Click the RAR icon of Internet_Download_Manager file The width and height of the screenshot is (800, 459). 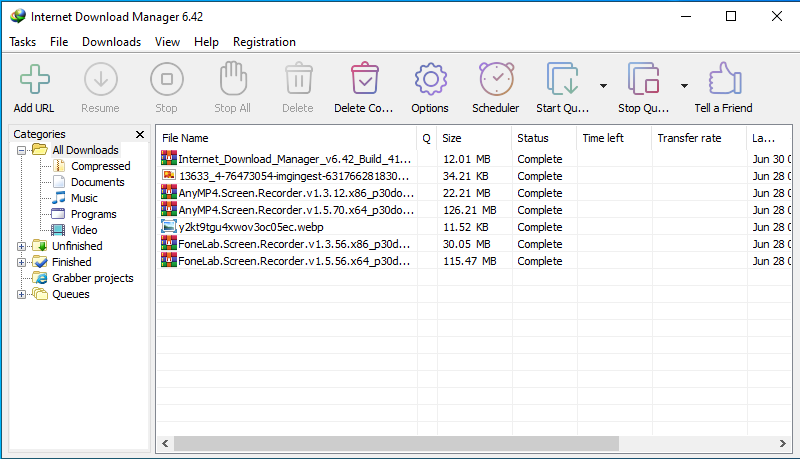[169, 158]
